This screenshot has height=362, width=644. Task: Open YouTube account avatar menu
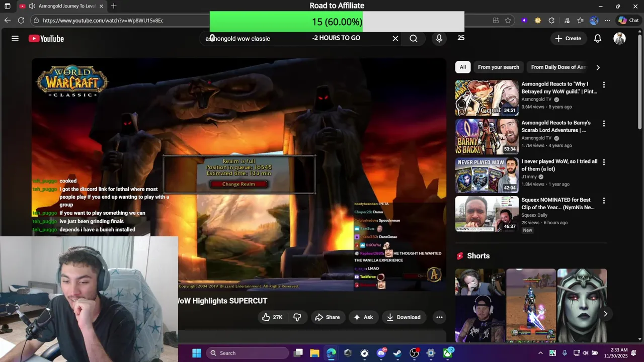619,38
